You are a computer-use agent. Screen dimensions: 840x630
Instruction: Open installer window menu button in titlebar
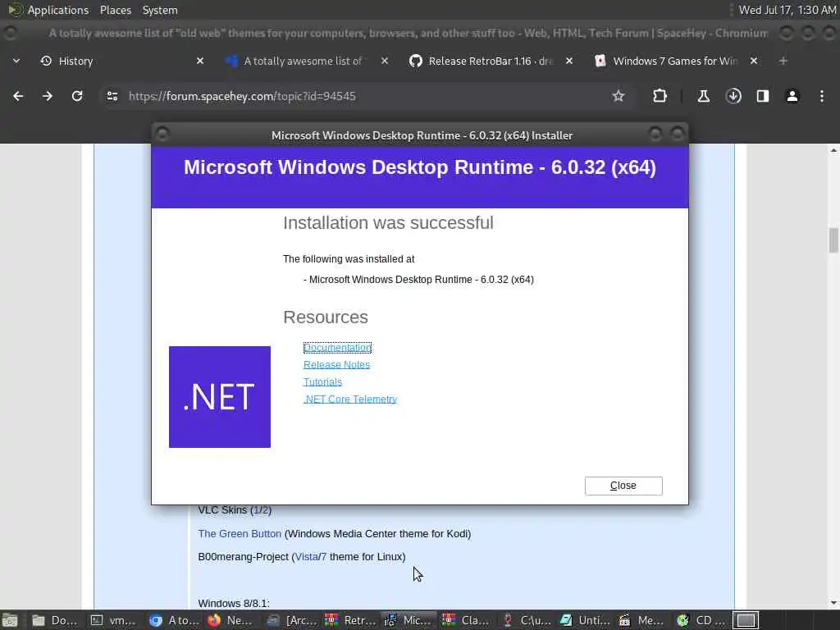162,134
